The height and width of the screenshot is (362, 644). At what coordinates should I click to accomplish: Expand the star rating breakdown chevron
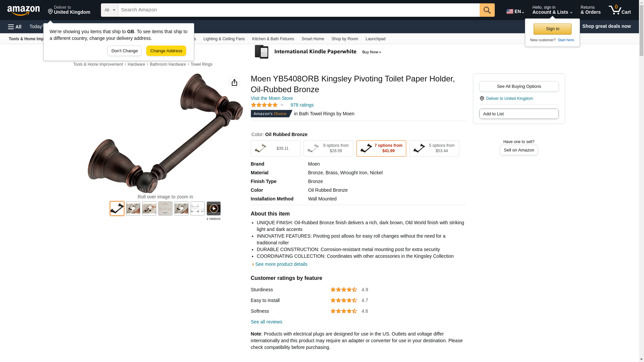282,105
